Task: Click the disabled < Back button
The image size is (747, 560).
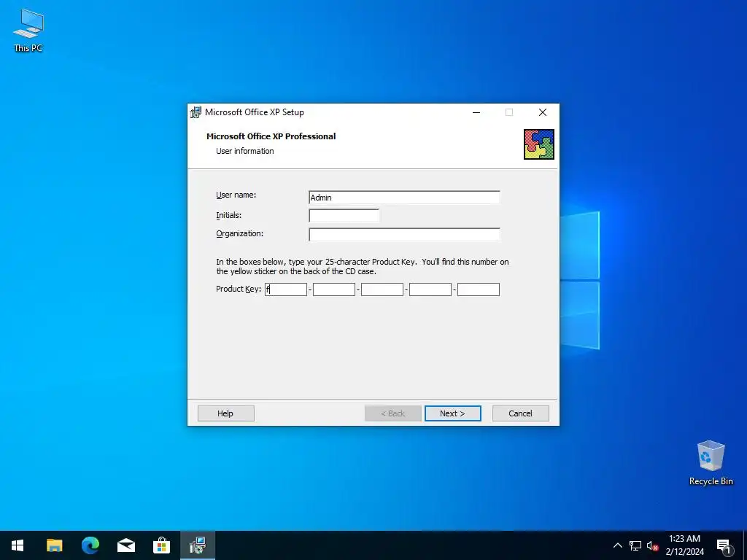Action: tap(393, 413)
